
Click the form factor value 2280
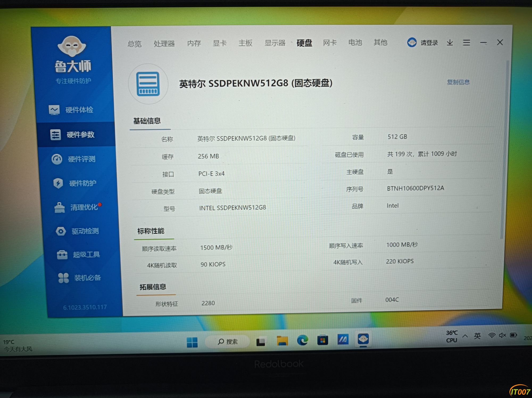point(208,303)
